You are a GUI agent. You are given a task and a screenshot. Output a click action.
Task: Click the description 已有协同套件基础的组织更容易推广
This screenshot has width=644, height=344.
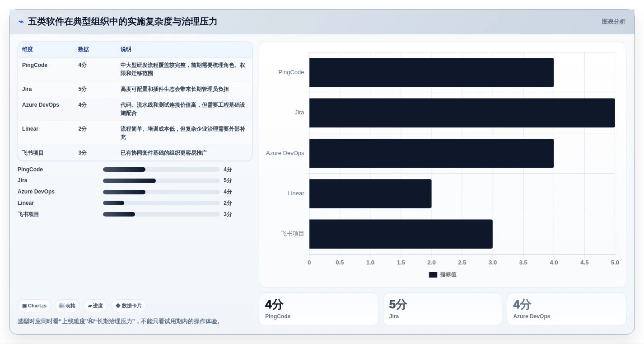click(x=164, y=153)
